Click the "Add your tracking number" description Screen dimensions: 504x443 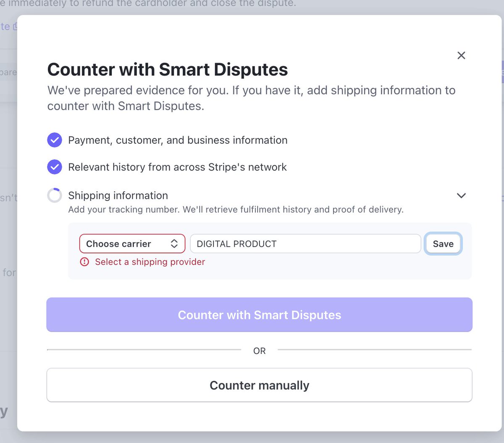click(236, 209)
